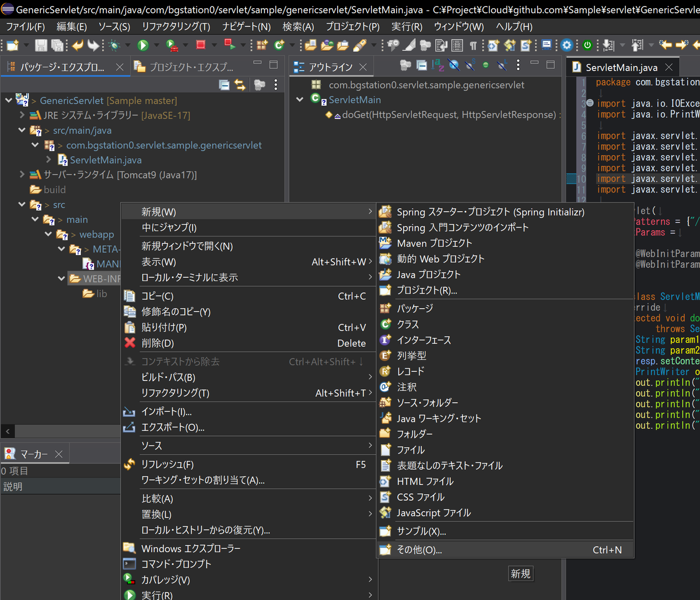Image resolution: width=700 pixels, height=600 pixels.
Task: Close the マーカー view tab
Action: [58, 454]
